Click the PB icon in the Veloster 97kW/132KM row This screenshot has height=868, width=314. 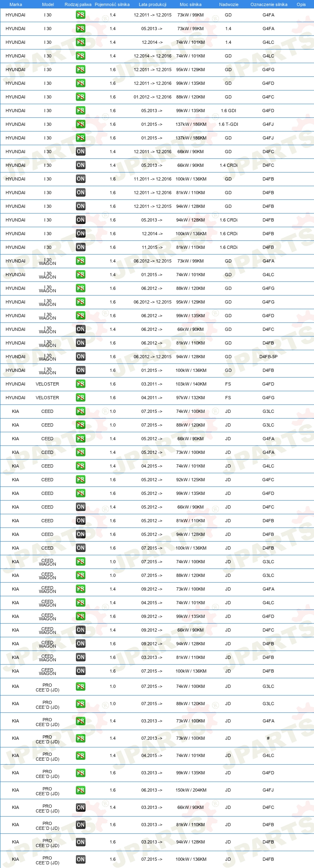click(x=81, y=398)
